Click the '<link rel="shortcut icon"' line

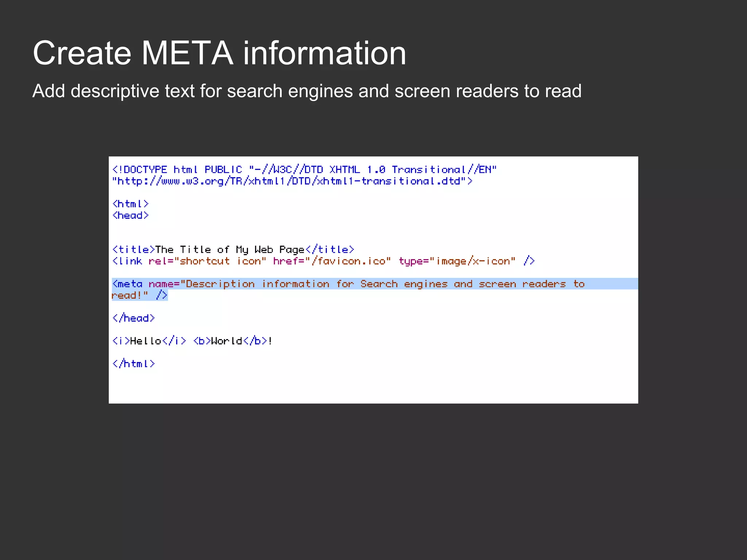(324, 261)
